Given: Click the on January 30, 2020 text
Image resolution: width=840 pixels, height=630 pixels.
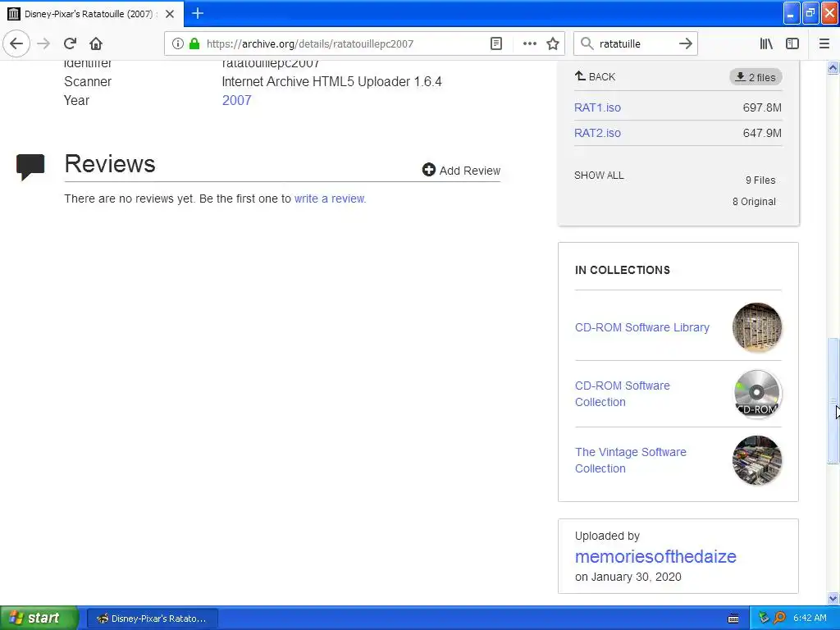Looking at the screenshot, I should coord(628,577).
